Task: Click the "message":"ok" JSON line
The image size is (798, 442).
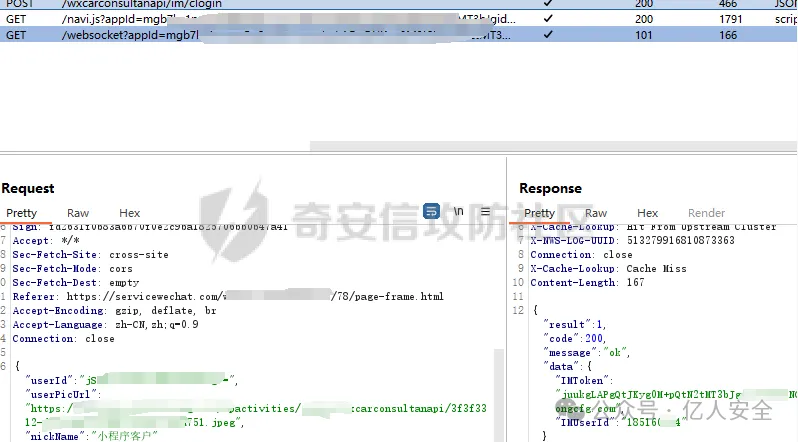Action: pyautogui.click(x=587, y=352)
